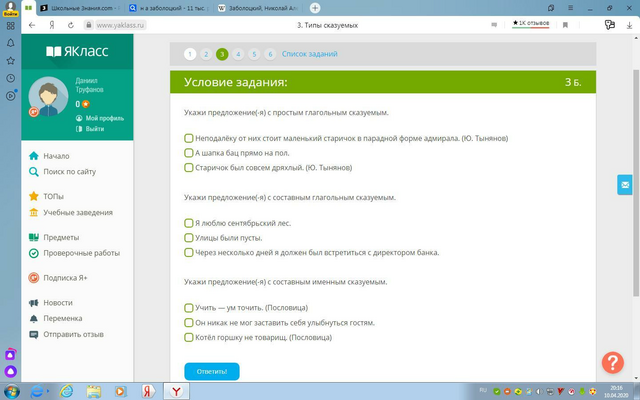
Task: Open Новости in the sidebar
Action: (x=51, y=303)
